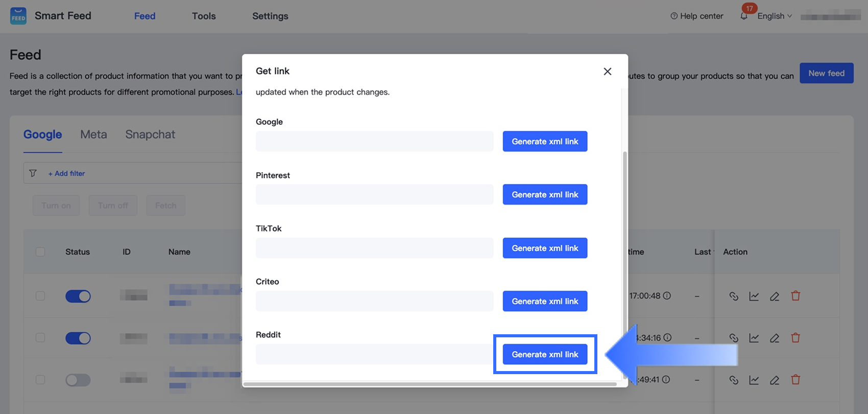Viewport: 868px width, 414px height.
Task: Open the English language dropdown
Action: click(x=774, y=16)
